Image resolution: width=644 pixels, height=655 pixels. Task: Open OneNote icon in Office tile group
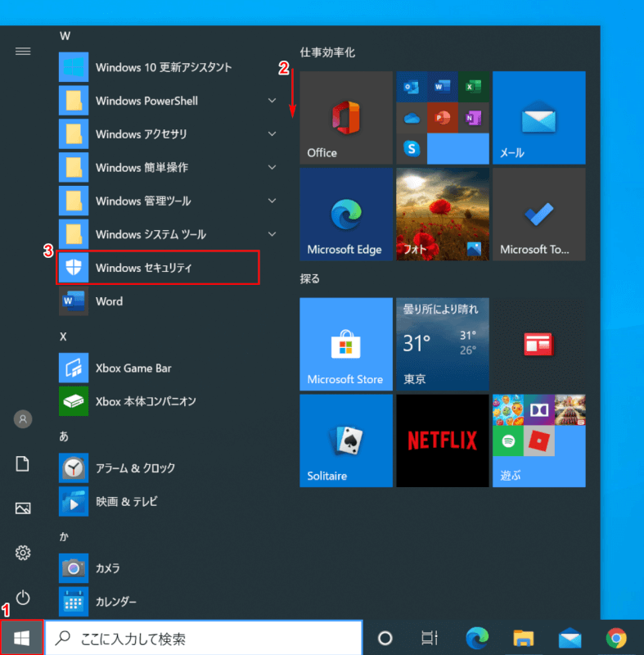[x=473, y=118]
